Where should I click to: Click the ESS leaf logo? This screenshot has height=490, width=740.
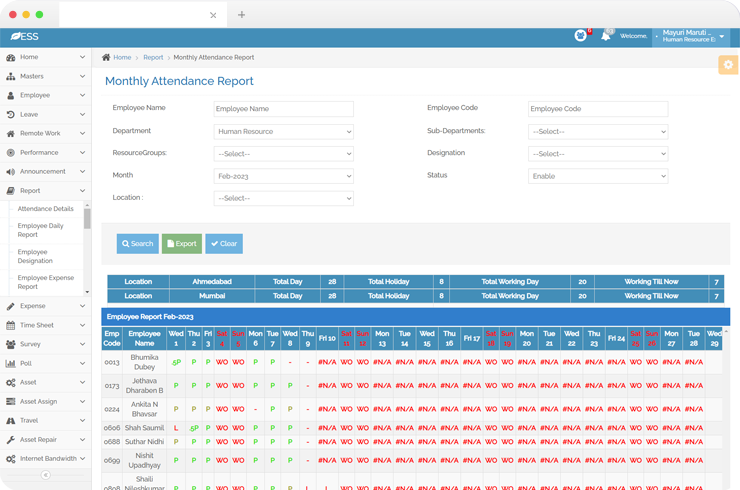(x=25, y=36)
